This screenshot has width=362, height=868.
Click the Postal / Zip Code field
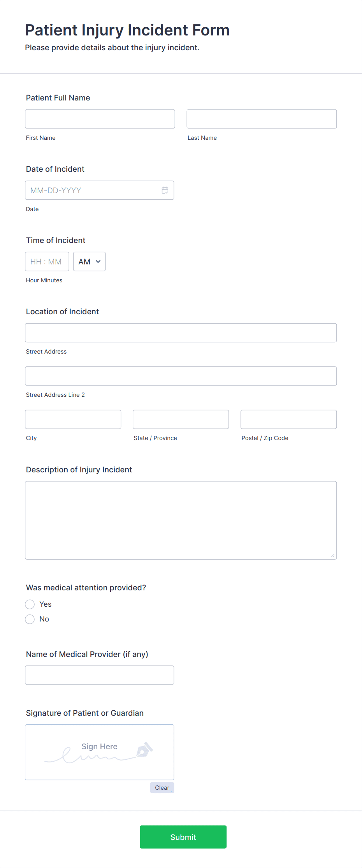[x=289, y=419]
